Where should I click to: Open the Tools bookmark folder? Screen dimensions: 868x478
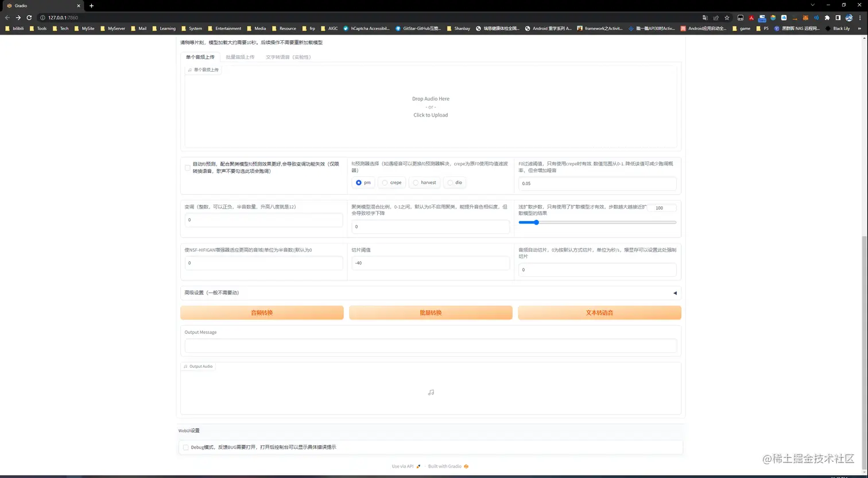click(x=37, y=28)
